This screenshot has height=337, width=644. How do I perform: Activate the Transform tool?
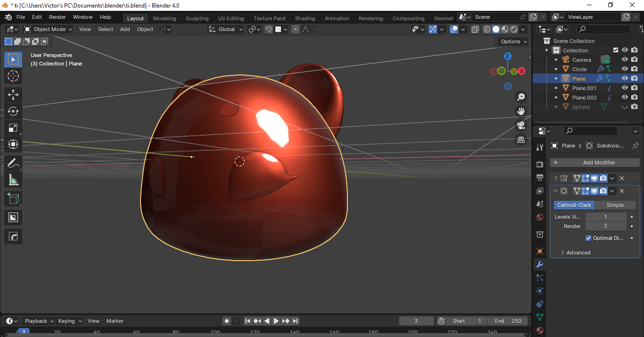point(13,145)
